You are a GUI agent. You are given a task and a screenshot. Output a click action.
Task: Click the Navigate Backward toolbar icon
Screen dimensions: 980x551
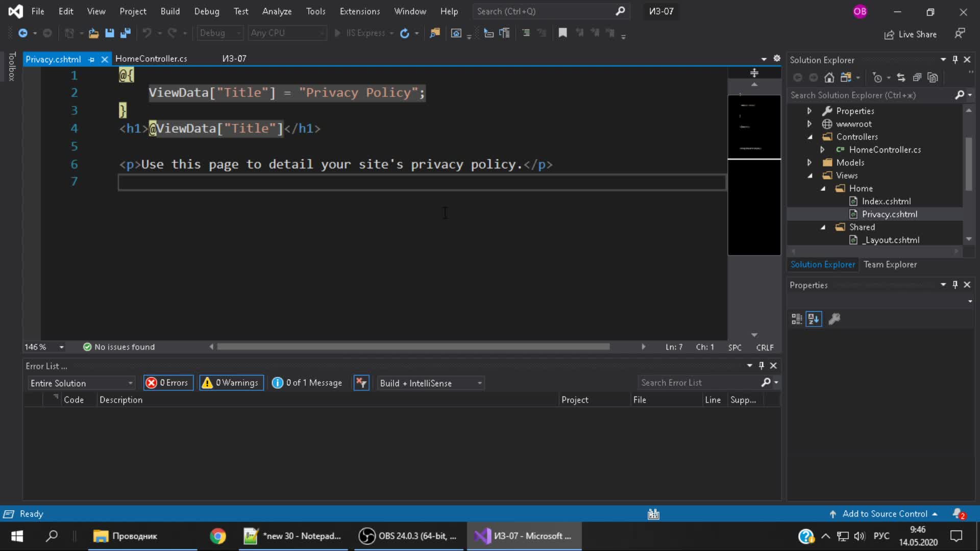(x=22, y=33)
